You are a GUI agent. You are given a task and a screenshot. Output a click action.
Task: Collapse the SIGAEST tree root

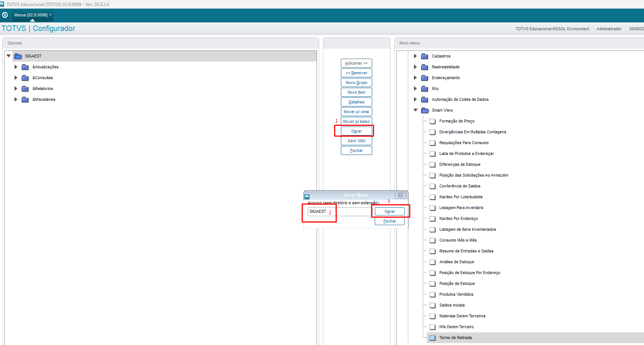pyautogui.click(x=9, y=56)
